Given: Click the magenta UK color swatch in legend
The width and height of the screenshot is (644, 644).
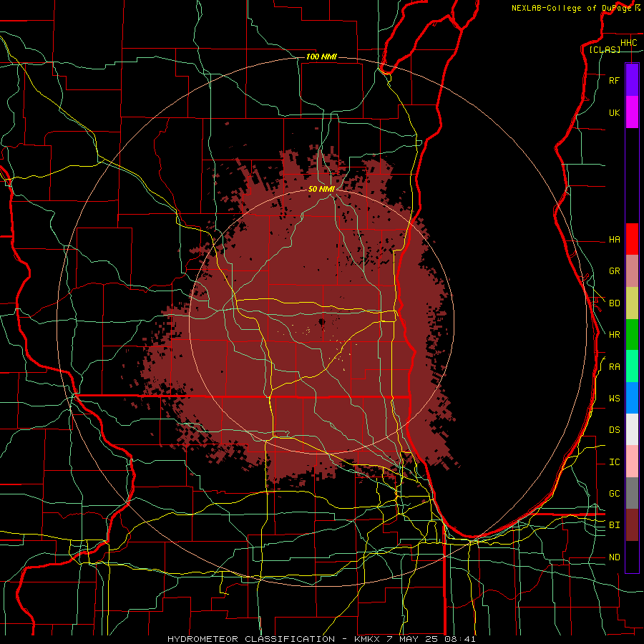Looking at the screenshot, I should click(x=632, y=112).
